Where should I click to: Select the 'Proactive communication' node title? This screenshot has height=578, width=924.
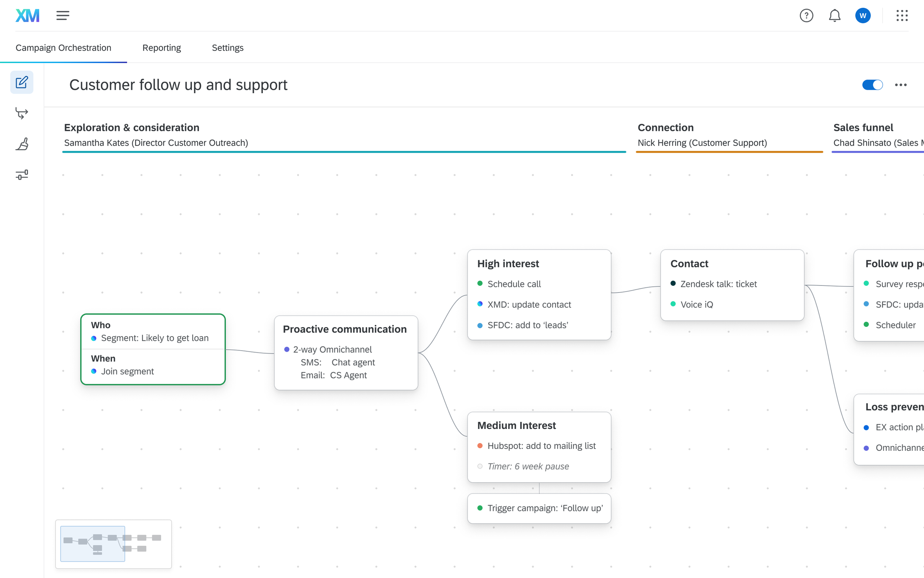[345, 329]
